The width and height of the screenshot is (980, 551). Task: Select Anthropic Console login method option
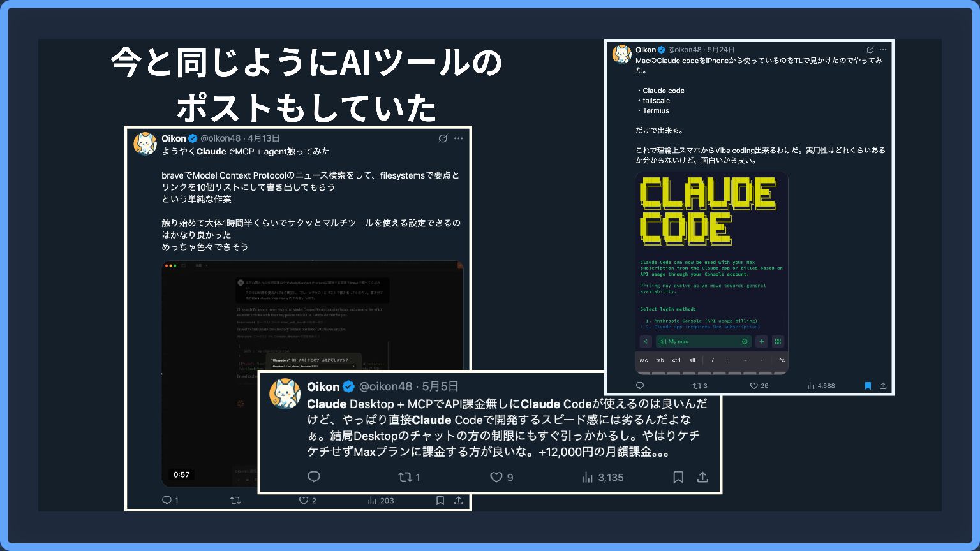tap(701, 321)
